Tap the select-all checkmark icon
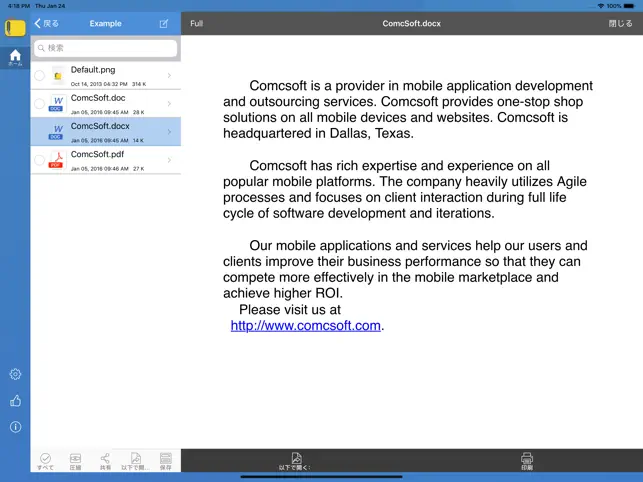Screen dimensions: 643x482 click(x=46, y=461)
